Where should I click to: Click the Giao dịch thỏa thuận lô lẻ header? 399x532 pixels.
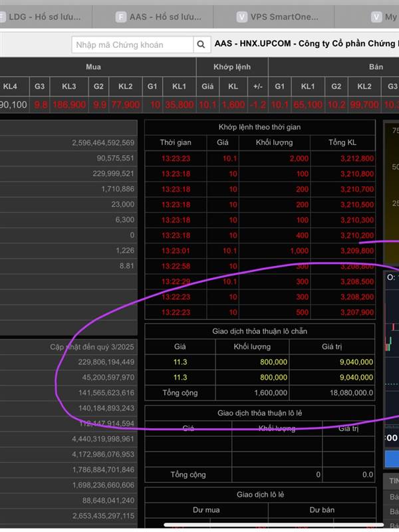[260, 413]
